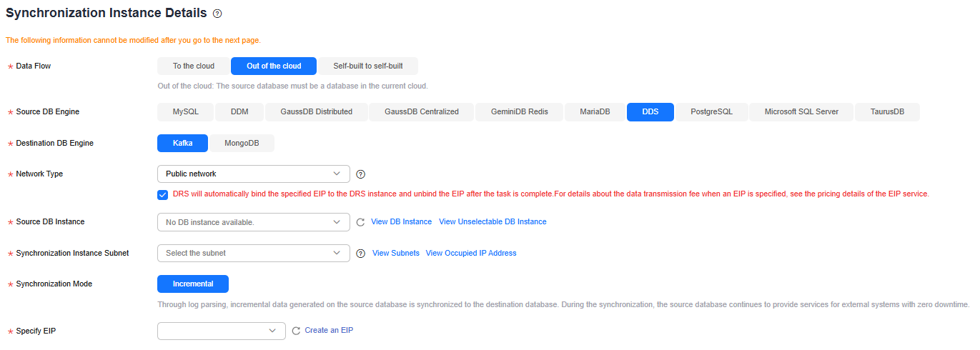Refresh the EIP list icon
This screenshot has width=980, height=350.
(296, 331)
